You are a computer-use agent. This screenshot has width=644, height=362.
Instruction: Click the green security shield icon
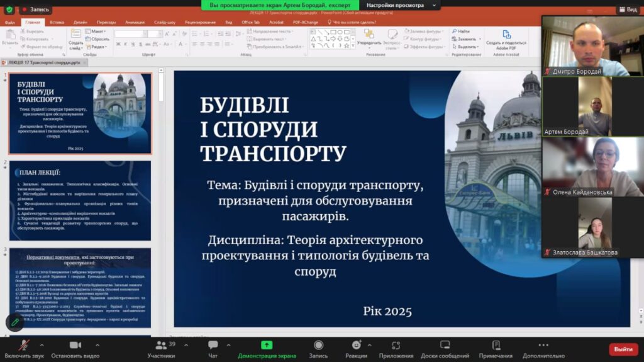(x=9, y=9)
